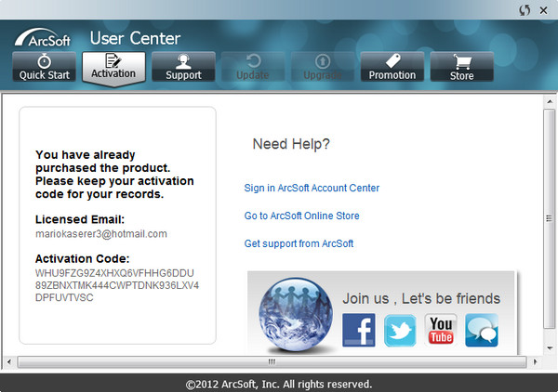Click the Activation Code: label

(x=83, y=258)
